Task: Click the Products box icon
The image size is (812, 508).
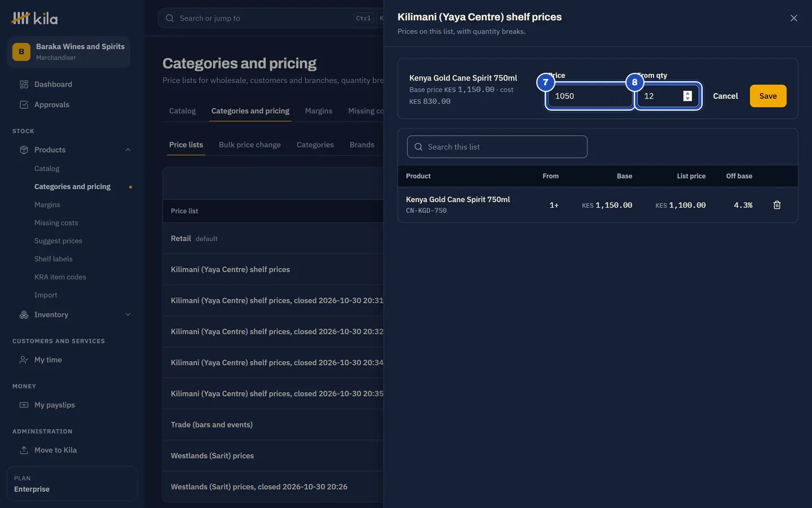Action: click(x=24, y=150)
